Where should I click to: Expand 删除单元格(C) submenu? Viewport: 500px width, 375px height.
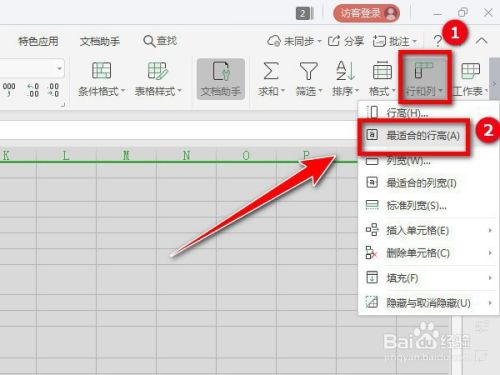tap(428, 253)
